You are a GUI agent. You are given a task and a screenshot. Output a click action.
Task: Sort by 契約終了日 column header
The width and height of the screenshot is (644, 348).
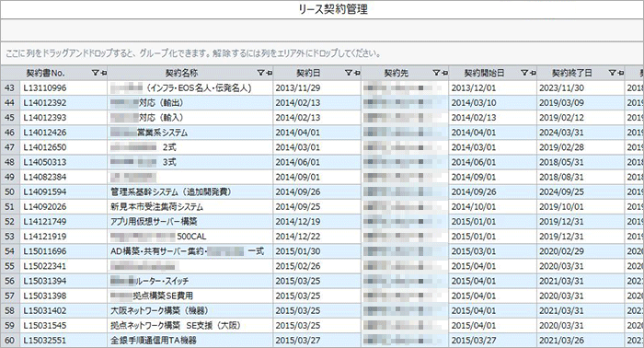tap(572, 73)
